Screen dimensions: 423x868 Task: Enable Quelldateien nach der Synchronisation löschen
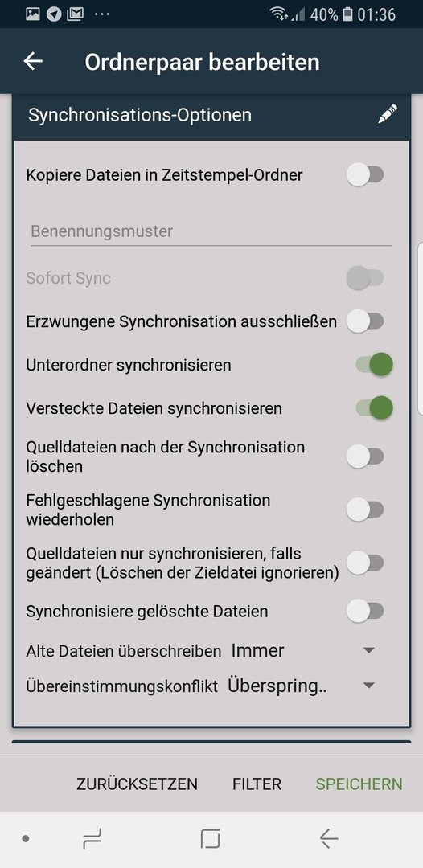(x=365, y=457)
